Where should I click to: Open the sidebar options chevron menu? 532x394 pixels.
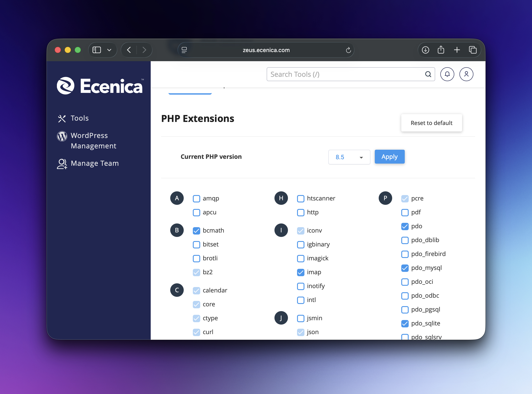109,50
